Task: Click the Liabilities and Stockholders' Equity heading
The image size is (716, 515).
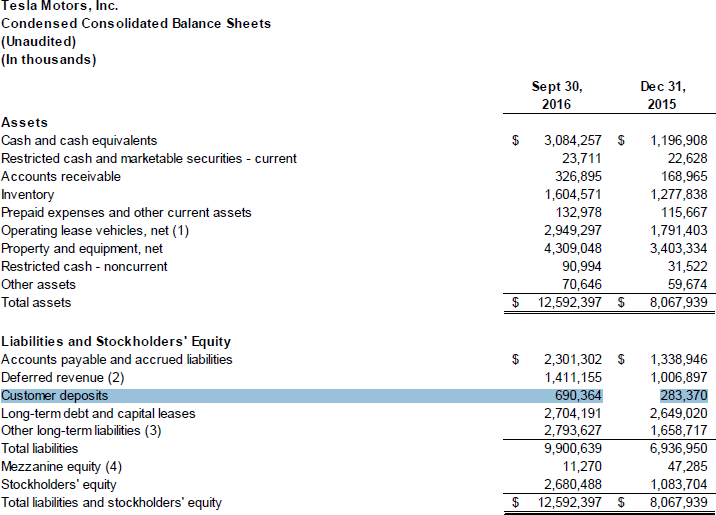Action: (116, 341)
